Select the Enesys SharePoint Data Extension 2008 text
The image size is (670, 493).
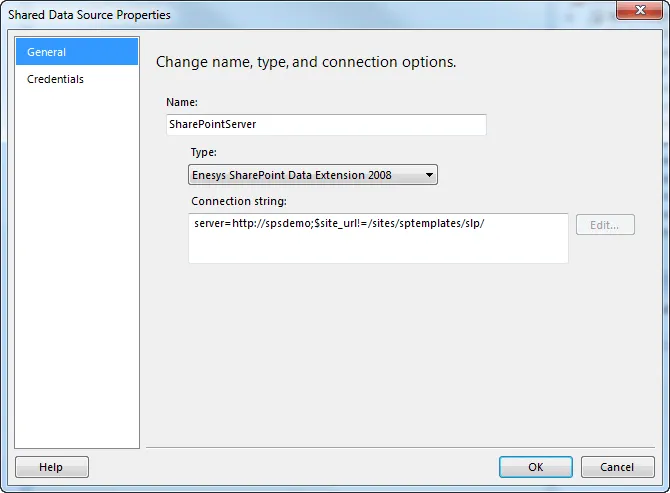[292, 175]
